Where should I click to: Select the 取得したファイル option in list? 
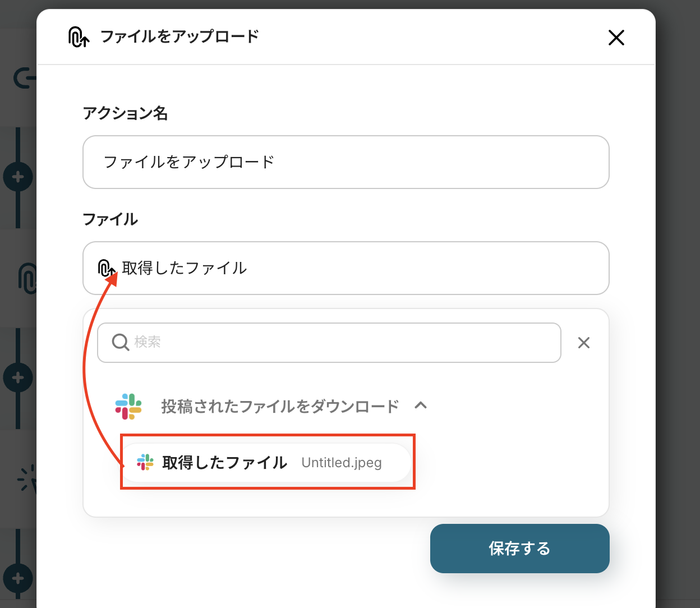pos(224,462)
